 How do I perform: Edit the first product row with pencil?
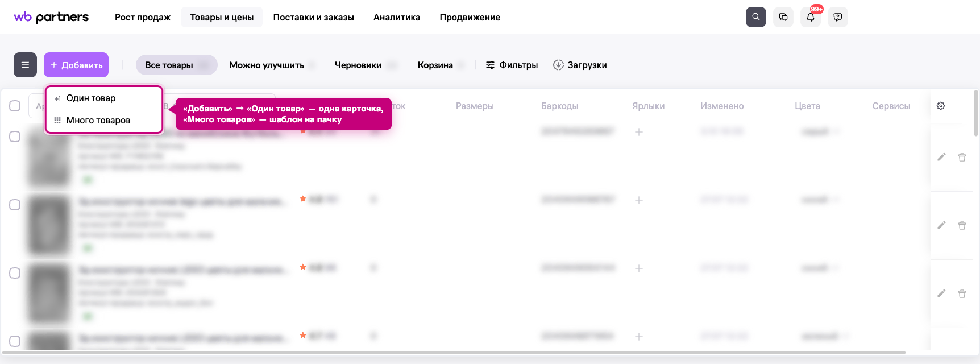[x=941, y=157]
